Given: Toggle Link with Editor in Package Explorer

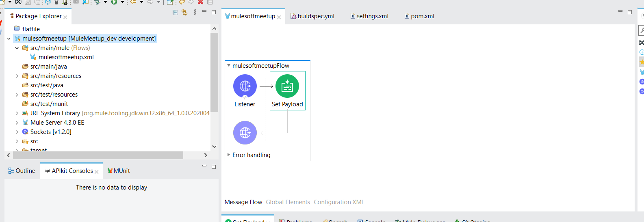Looking at the screenshot, I should click(184, 13).
